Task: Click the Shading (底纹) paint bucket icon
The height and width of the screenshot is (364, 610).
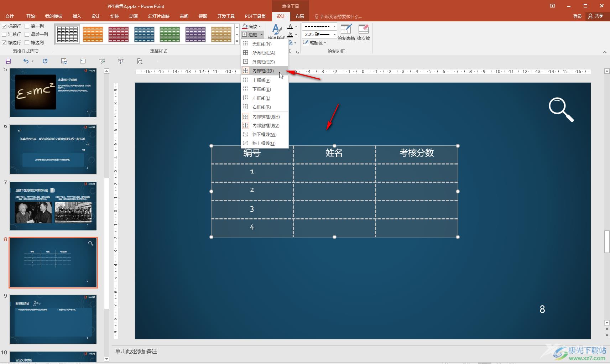Action: tap(245, 26)
